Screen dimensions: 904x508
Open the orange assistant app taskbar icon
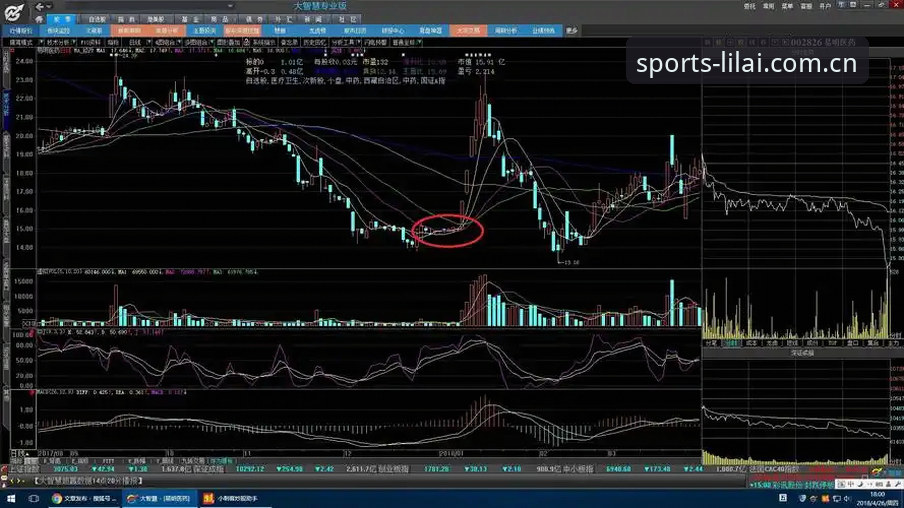click(x=232, y=498)
